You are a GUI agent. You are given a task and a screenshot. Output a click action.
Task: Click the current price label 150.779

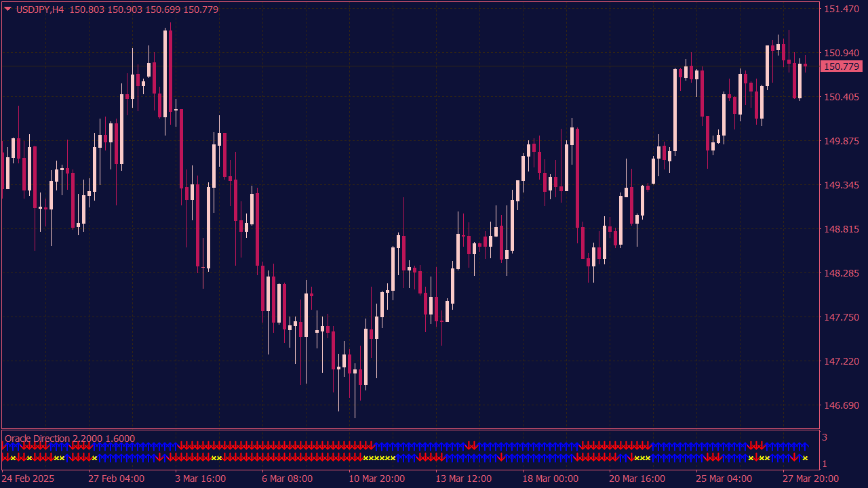point(841,66)
